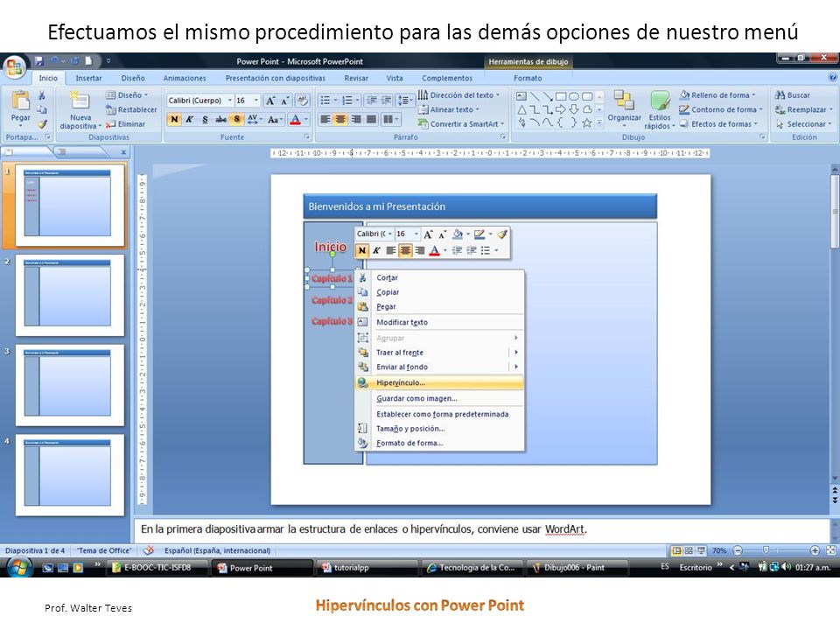Toggle align left in Párrafo group
840x630 pixels.
click(x=325, y=120)
